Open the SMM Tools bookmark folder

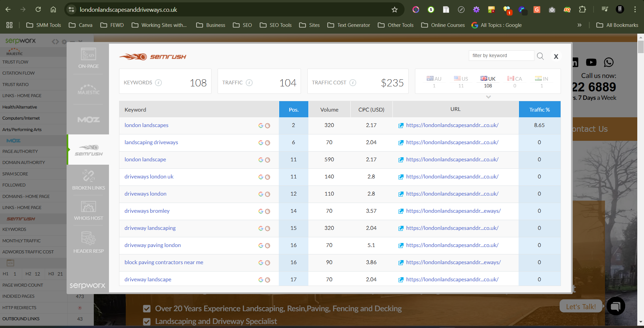point(44,25)
